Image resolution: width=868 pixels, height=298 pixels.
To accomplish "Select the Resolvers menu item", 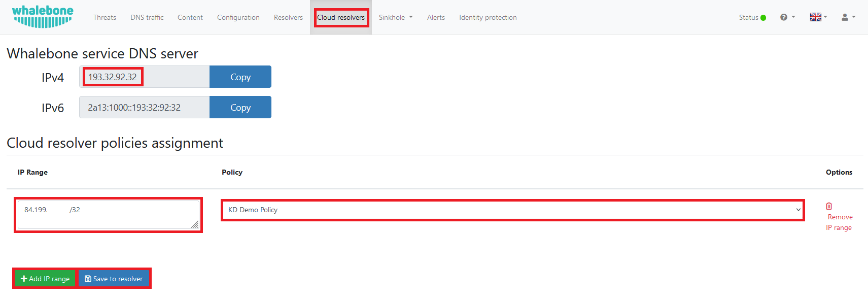I will click(x=288, y=17).
